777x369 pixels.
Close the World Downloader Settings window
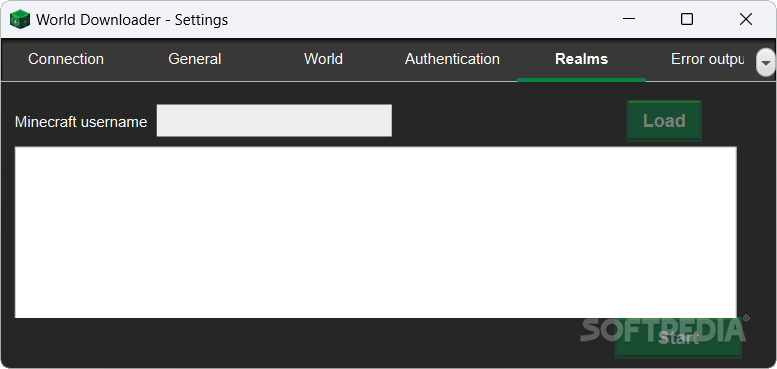click(746, 19)
